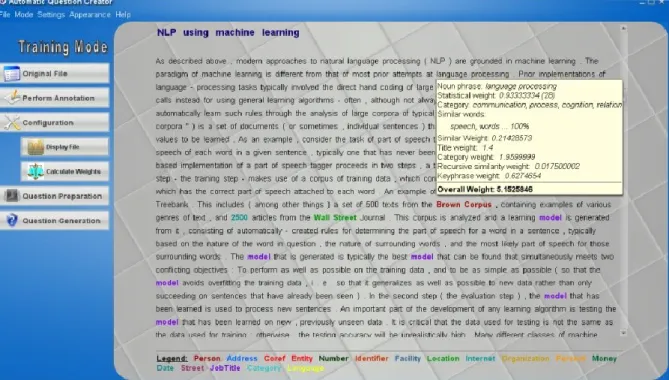Click the Question Preparation icon
The image size is (669, 380).
[12, 196]
